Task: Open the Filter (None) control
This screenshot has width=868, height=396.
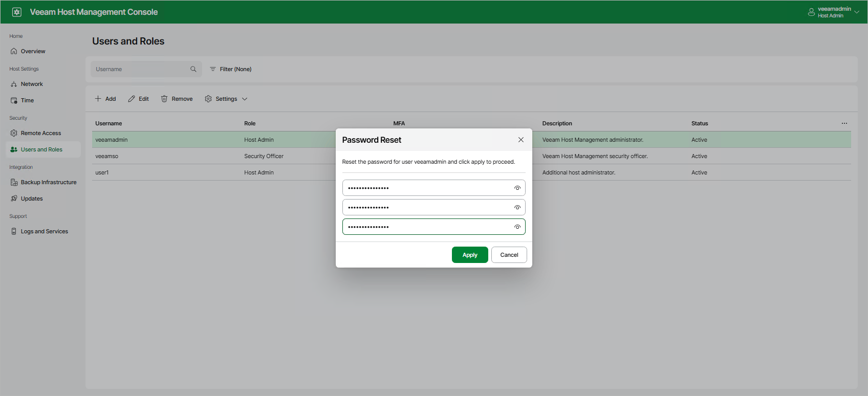Action: pos(231,69)
